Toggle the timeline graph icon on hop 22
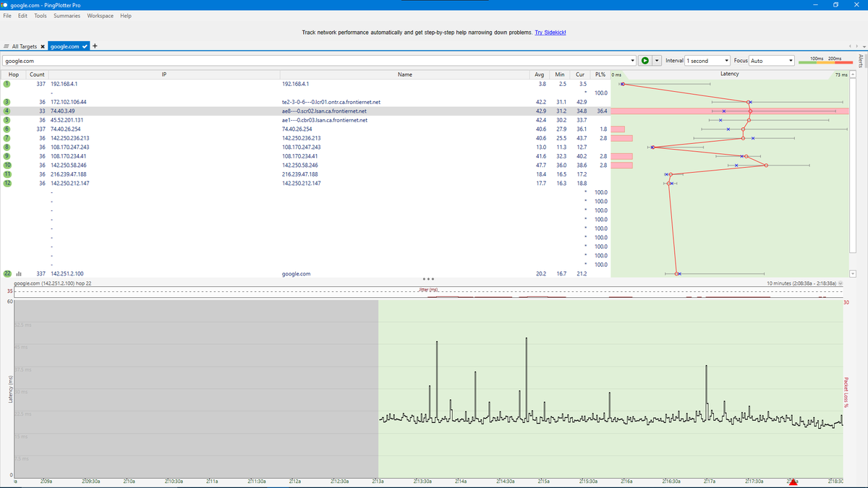The width and height of the screenshot is (868, 488). [x=18, y=274]
